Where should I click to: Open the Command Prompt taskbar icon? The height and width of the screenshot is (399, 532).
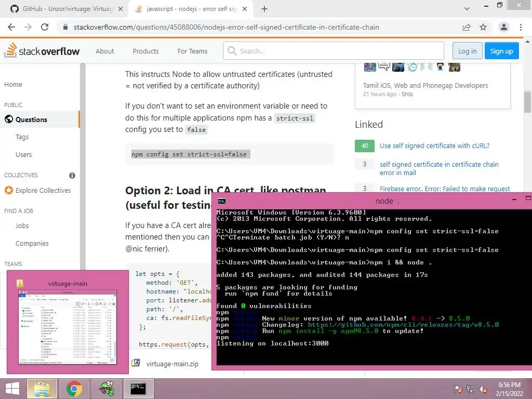tap(138, 389)
